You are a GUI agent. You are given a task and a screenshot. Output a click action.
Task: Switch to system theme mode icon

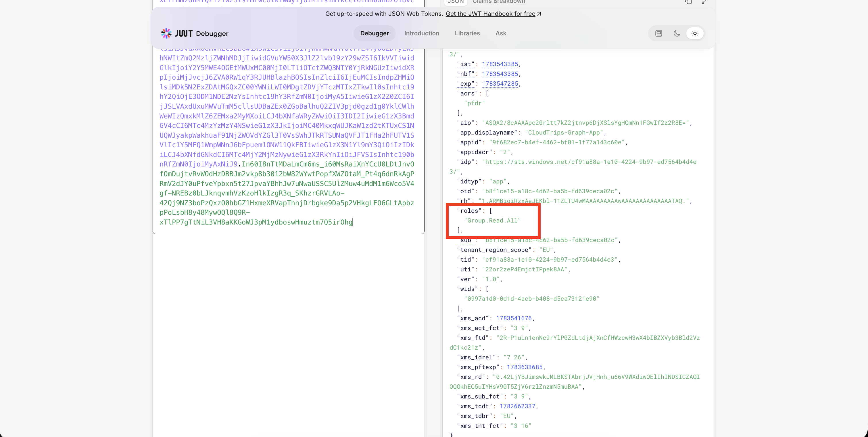coord(659,33)
